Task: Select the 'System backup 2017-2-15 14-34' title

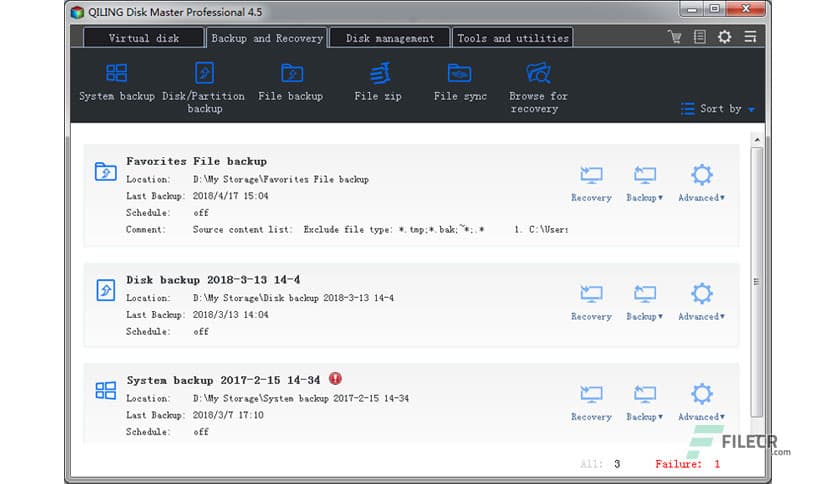Action: click(223, 380)
